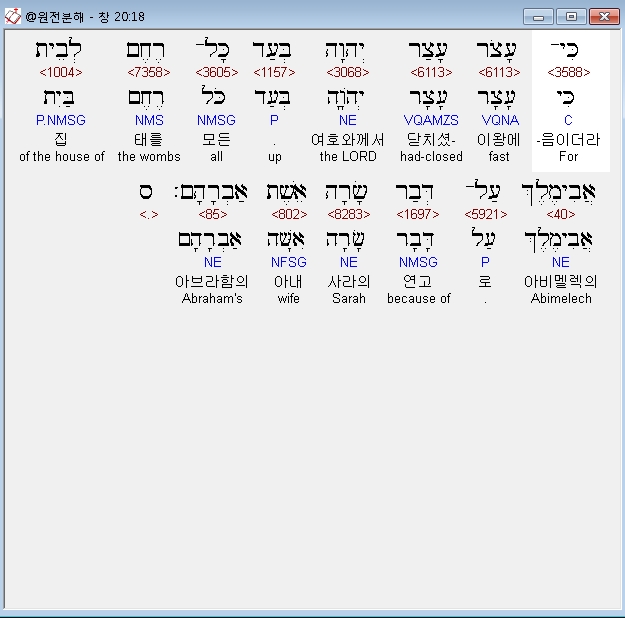Image resolution: width=625 pixels, height=618 pixels.
Task: Minimize the 원전분해 window
Action: tap(538, 17)
